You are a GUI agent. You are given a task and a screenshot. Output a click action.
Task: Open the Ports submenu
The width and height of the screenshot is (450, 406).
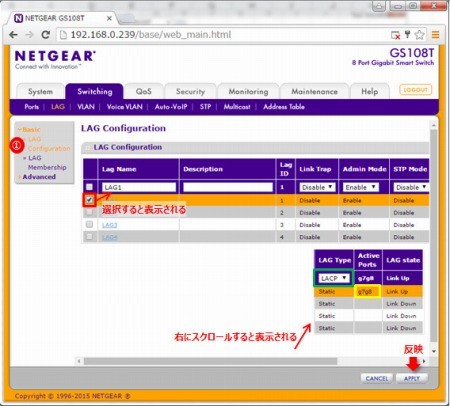point(31,107)
